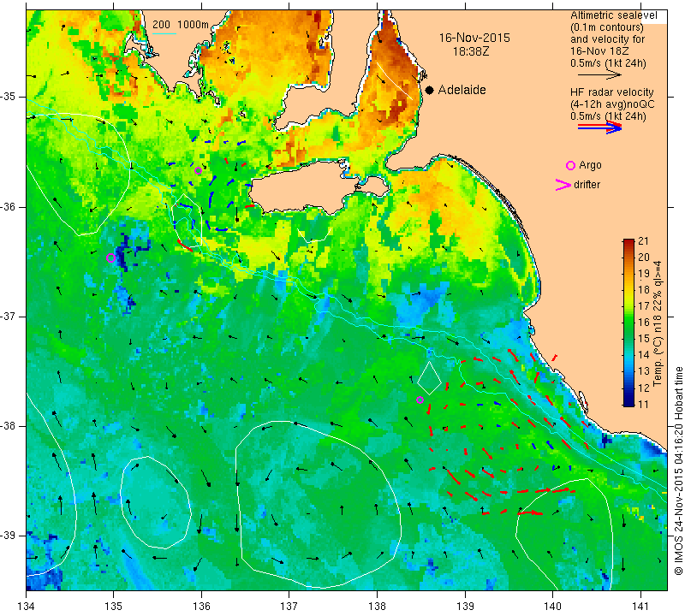Select the Argo float marker near 135, -36.5

coord(110,258)
